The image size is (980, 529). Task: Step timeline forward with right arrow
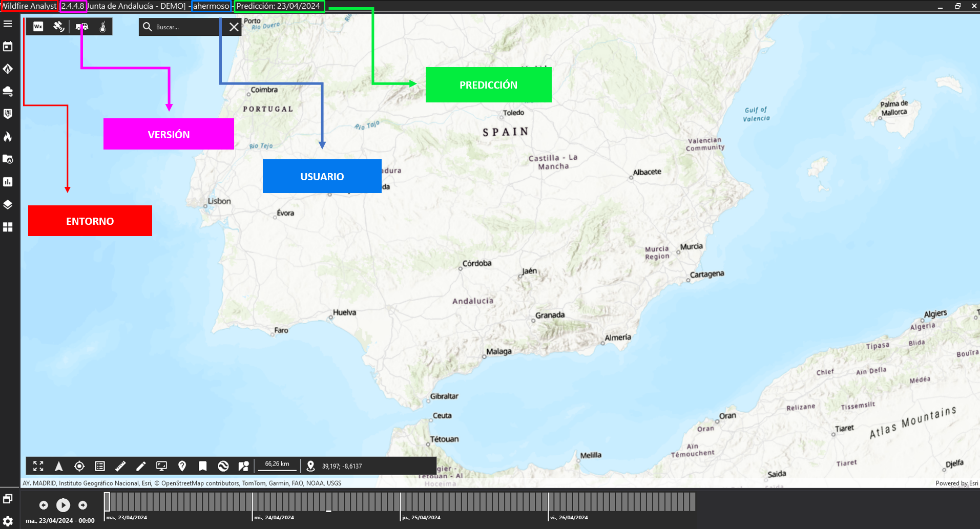pyautogui.click(x=82, y=505)
